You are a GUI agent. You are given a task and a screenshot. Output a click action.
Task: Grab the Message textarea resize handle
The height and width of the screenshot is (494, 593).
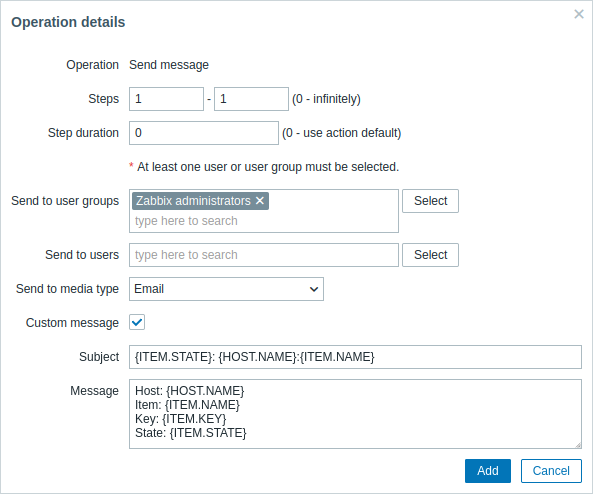(x=578, y=445)
